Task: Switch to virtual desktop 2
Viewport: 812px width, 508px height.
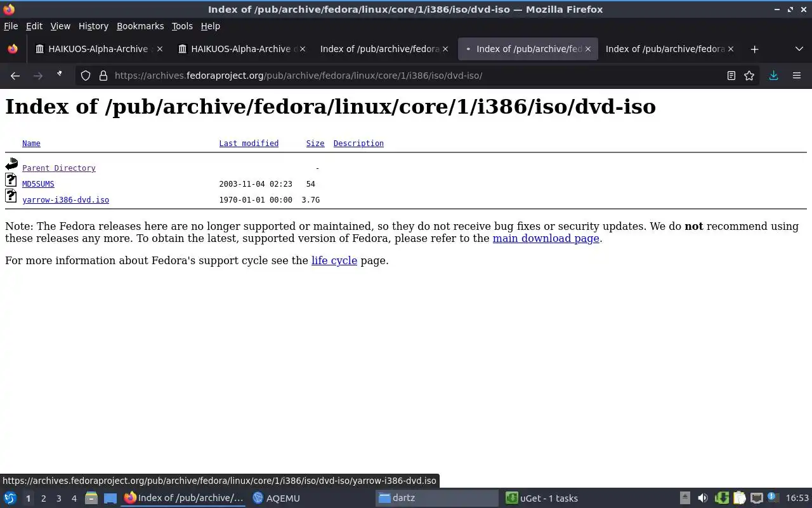Action: (43, 498)
